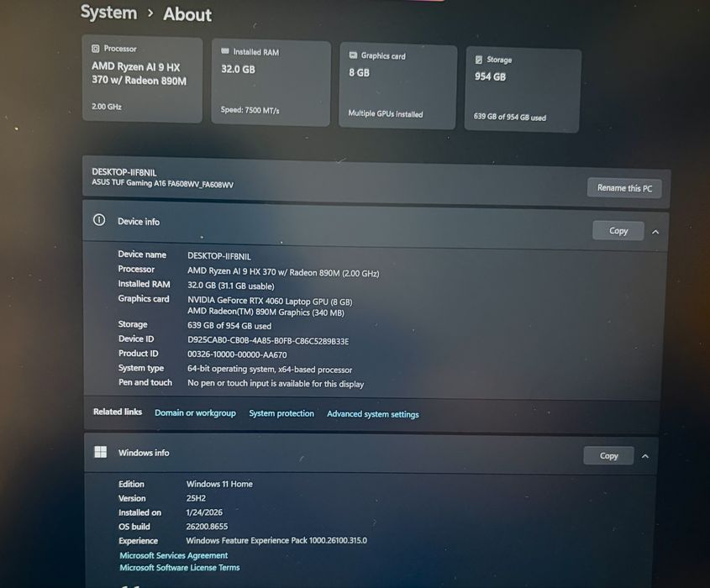Click 639 GB of 954 GB used in Storage card
The width and height of the screenshot is (710, 588).
click(510, 117)
